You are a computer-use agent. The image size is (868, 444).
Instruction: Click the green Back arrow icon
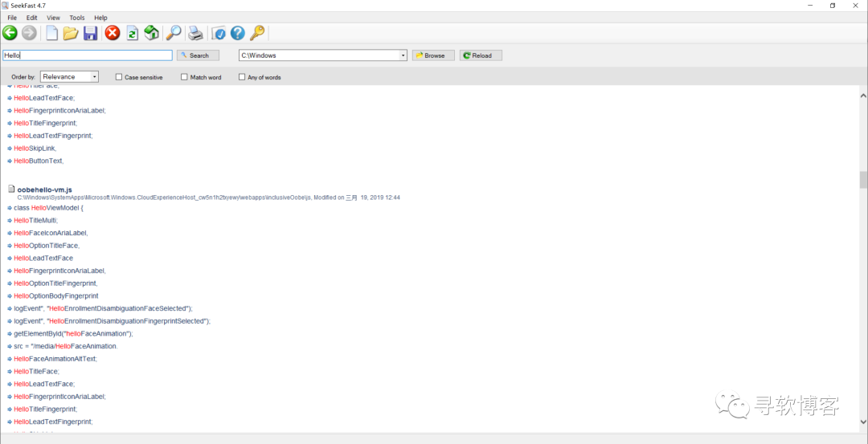click(10, 33)
